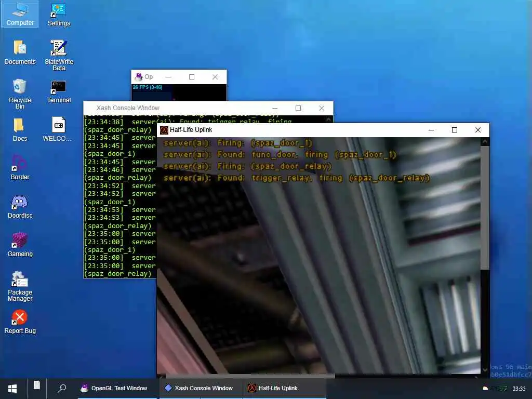Click 'Firing: (spaz_door_relay)' game console line
Viewport: 532px width, 399px height.
click(247, 166)
